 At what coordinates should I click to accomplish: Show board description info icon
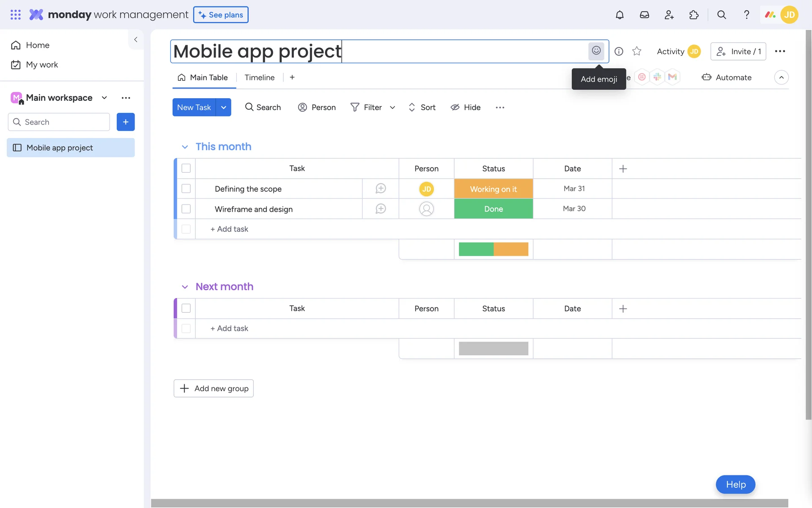tap(619, 51)
